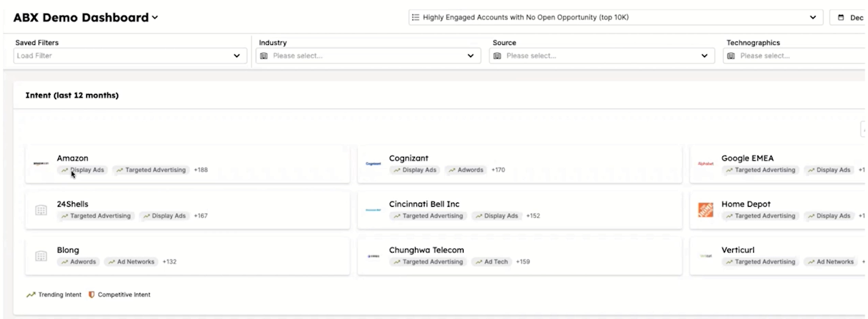The width and height of the screenshot is (868, 319).
Task: Click Cognizant's Adwords intent tag
Action: 466,170
